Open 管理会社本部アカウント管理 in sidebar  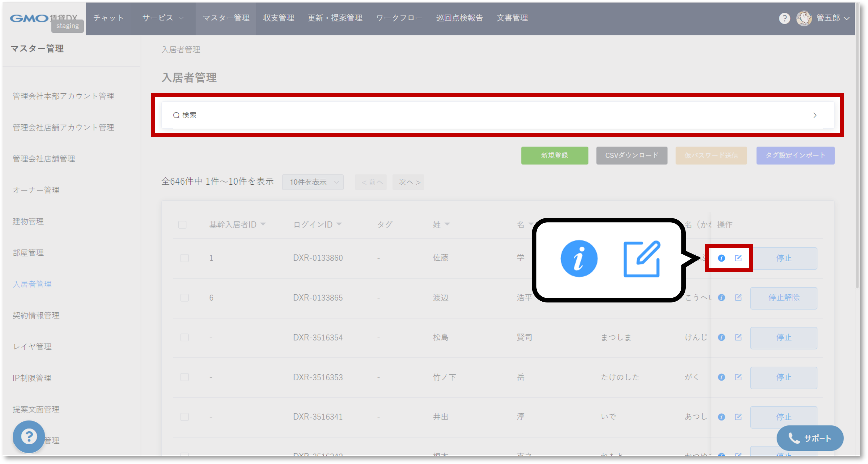[63, 96]
